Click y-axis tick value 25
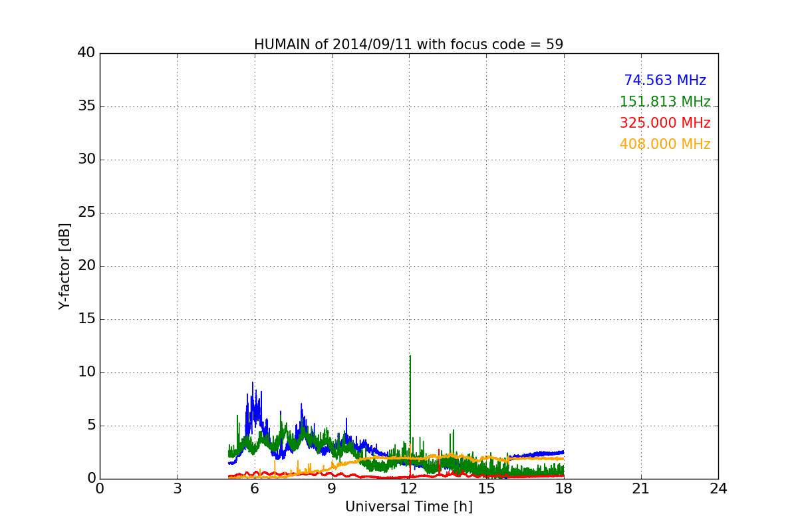Viewport: 798px width, 532px height. [x=86, y=213]
